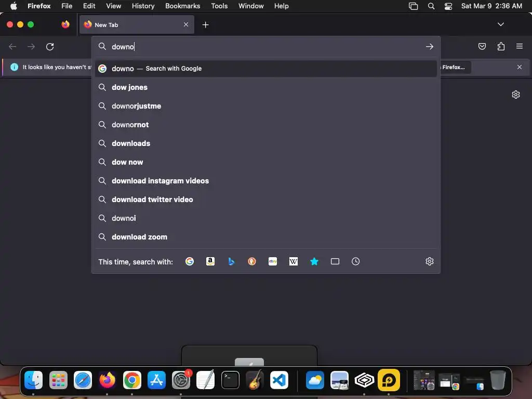The height and width of the screenshot is (399, 532).
Task: Open a new tab with plus button
Action: tap(205, 25)
